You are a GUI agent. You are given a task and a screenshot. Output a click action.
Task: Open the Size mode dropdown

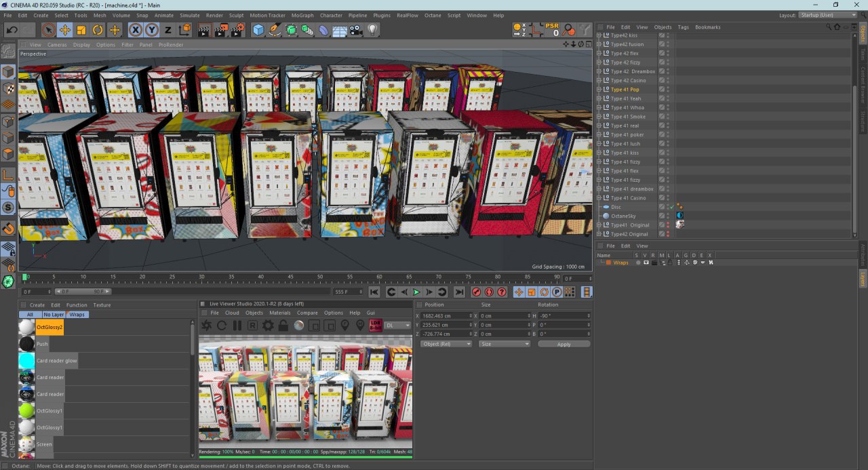coord(504,344)
